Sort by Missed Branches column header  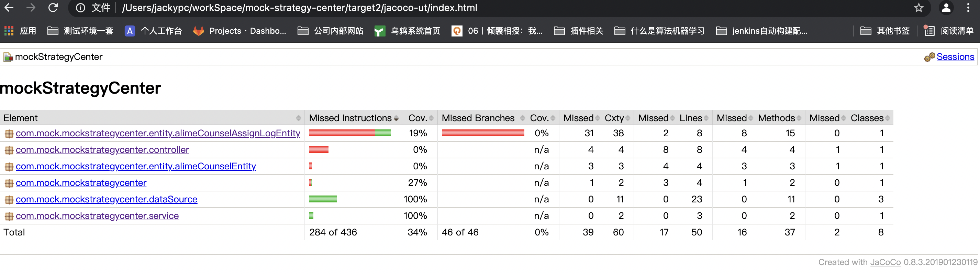483,118
